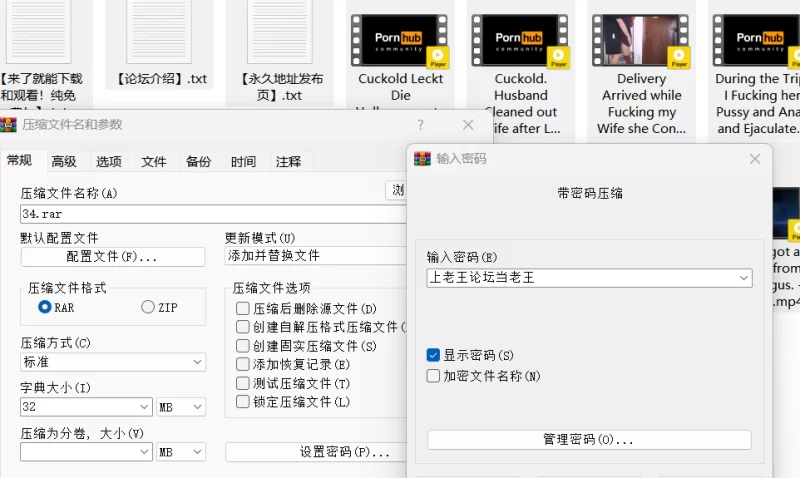This screenshot has height=478, width=800.
Task: Switch to the 高级 tab
Action: coord(64,162)
